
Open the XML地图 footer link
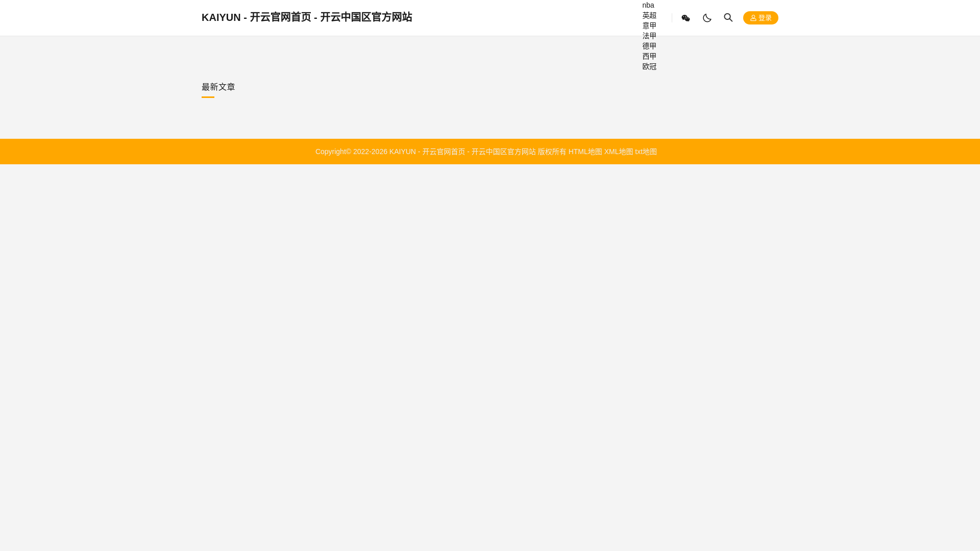pos(619,152)
